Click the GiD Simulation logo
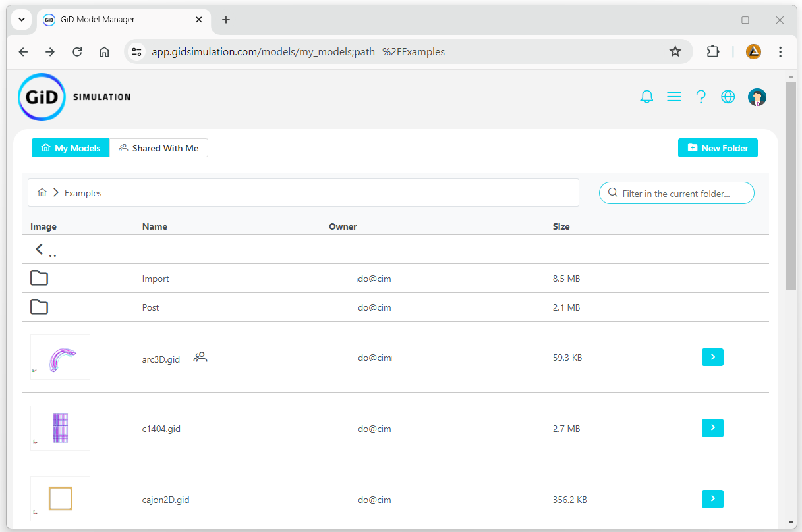This screenshot has width=802, height=532. [x=42, y=97]
